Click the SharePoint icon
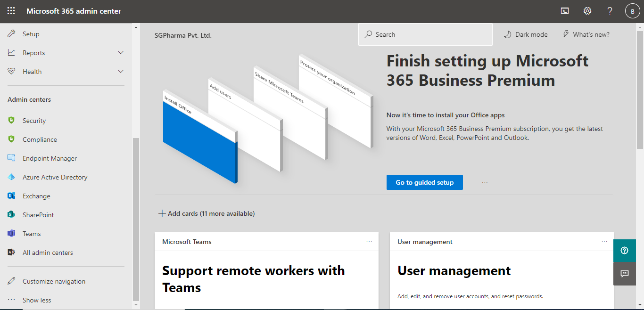The height and width of the screenshot is (310, 644). [12, 215]
